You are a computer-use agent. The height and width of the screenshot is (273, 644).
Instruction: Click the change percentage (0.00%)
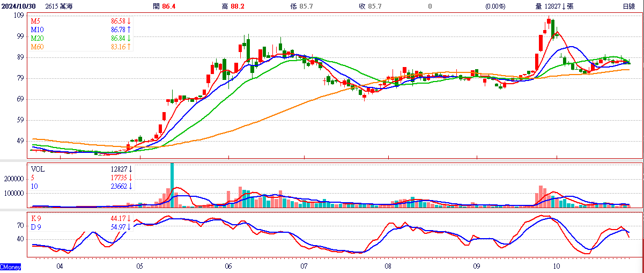[x=495, y=6]
